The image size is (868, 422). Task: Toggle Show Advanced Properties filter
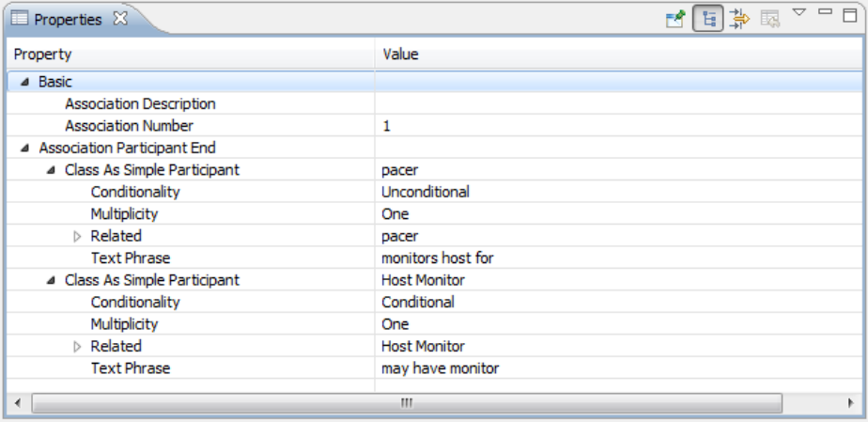[738, 18]
